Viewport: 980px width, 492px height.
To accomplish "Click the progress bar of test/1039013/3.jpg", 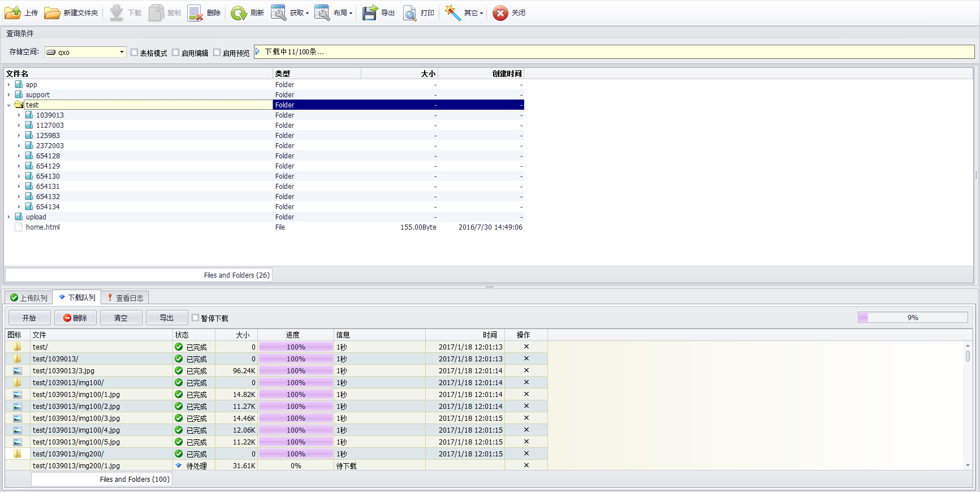I will click(x=296, y=371).
